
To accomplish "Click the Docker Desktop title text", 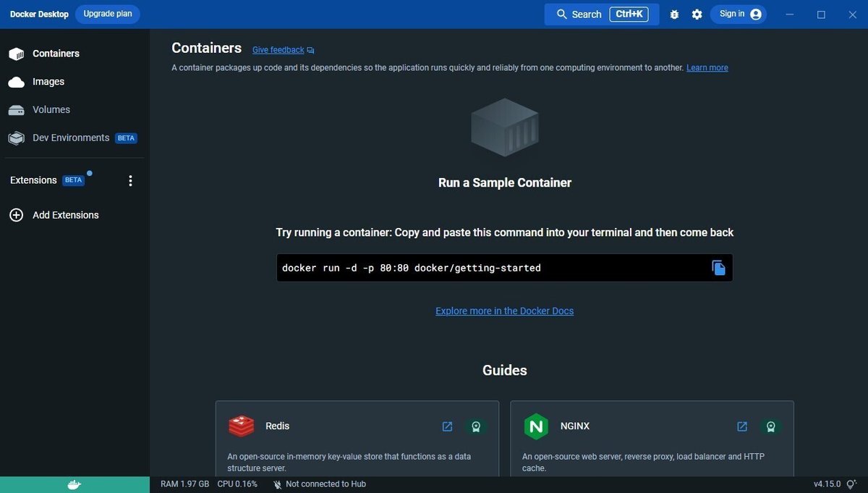I will pyautogui.click(x=39, y=14).
